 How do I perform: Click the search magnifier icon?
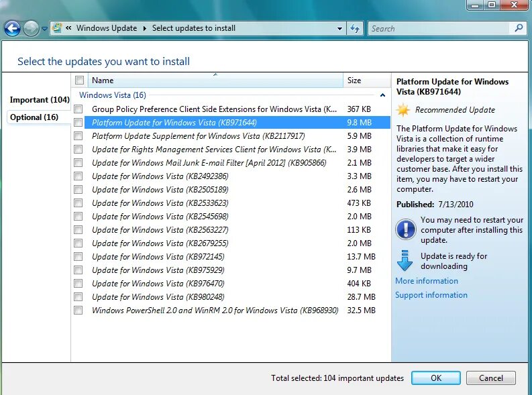click(519, 28)
